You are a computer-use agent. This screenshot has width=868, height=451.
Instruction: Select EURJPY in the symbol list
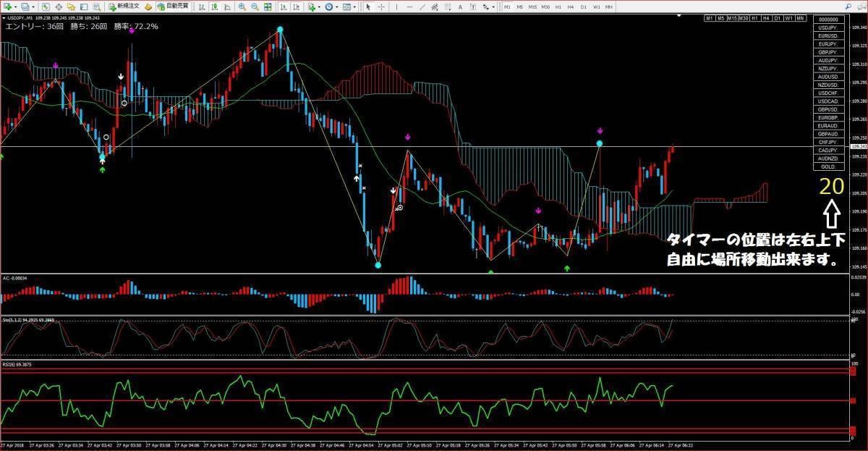(x=828, y=44)
